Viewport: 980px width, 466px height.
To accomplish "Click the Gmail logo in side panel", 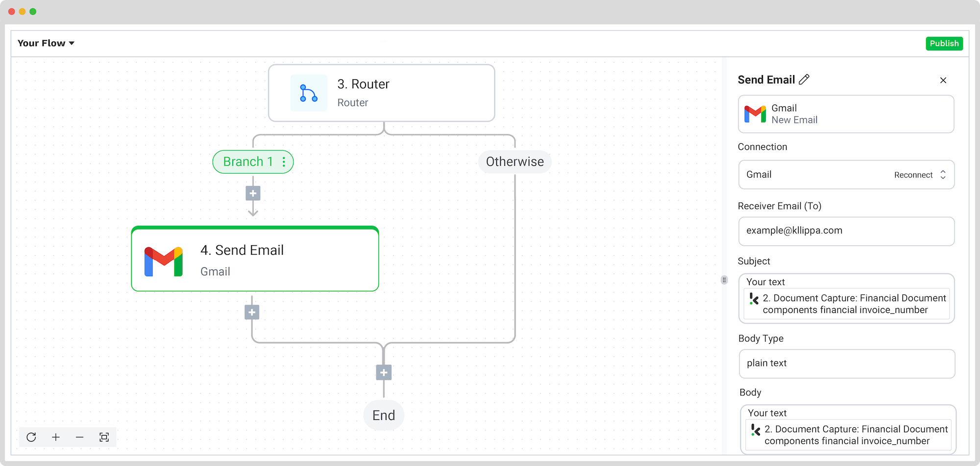I will 755,114.
